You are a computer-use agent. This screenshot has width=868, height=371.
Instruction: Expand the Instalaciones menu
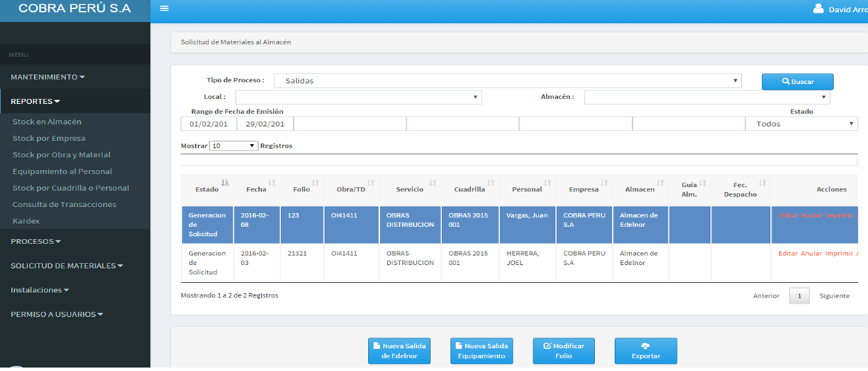[x=40, y=290]
